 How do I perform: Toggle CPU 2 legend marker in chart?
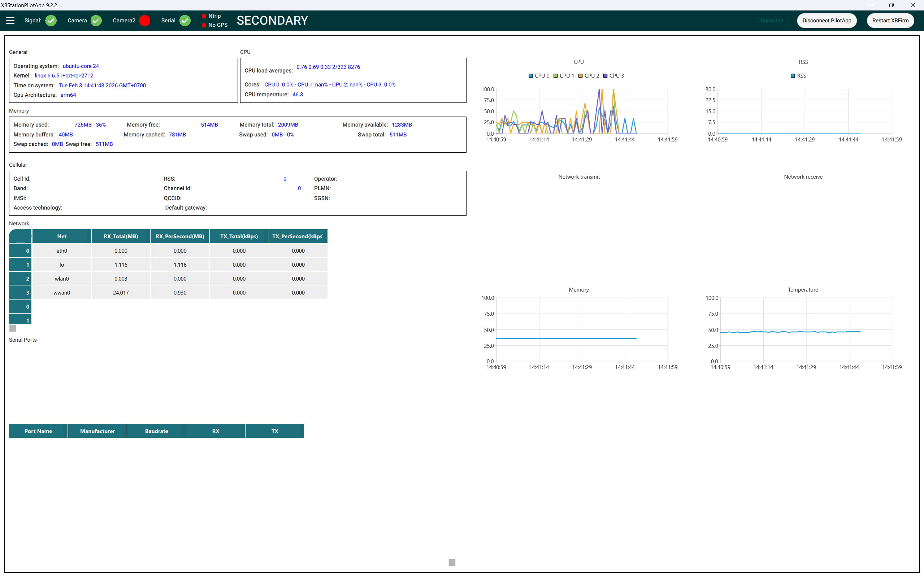tap(580, 75)
